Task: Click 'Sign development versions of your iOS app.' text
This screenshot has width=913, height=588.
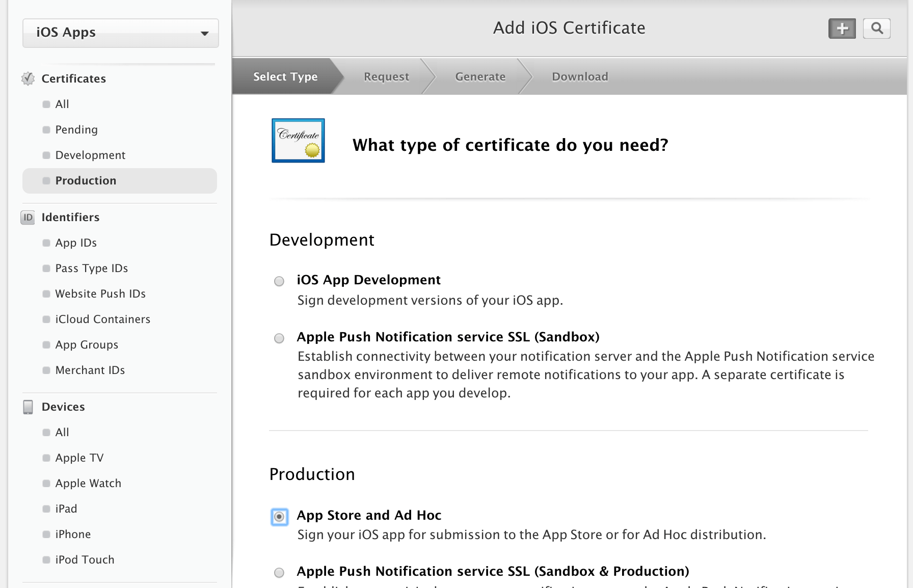Action: click(431, 300)
